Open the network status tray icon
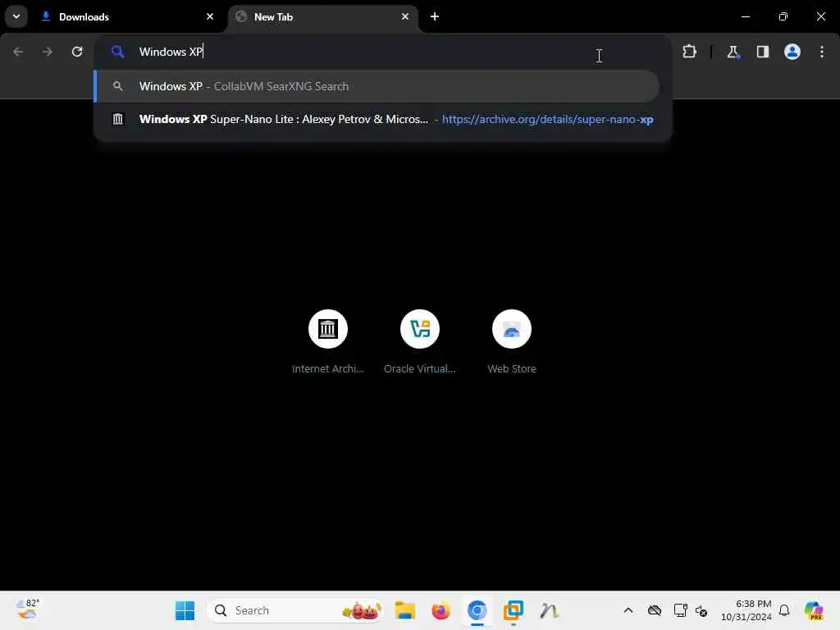The height and width of the screenshot is (630, 840). coord(680,610)
